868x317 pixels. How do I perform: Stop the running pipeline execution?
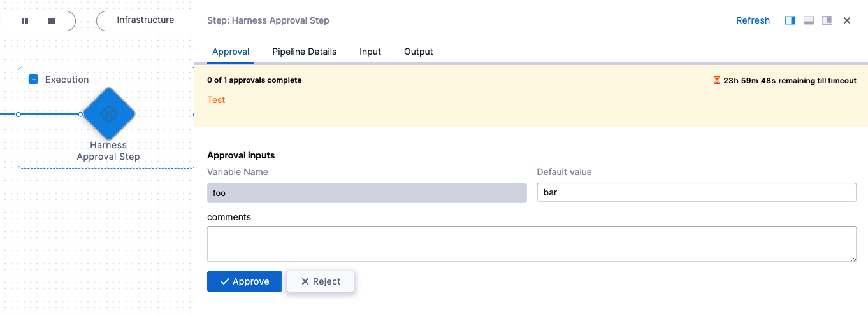click(x=52, y=21)
